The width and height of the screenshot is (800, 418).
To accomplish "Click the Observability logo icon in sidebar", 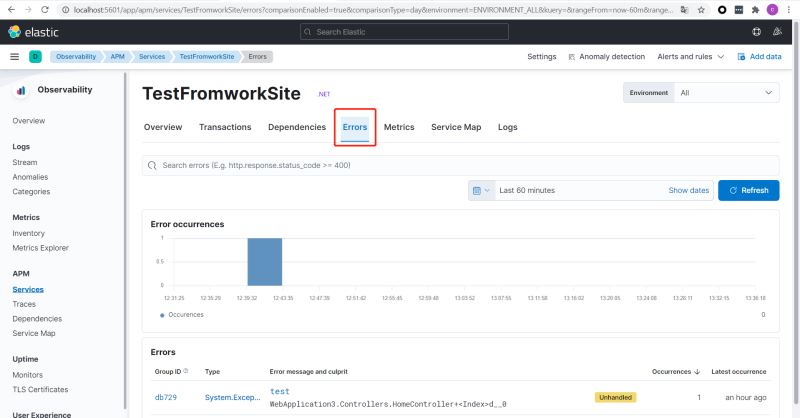I will [21, 90].
